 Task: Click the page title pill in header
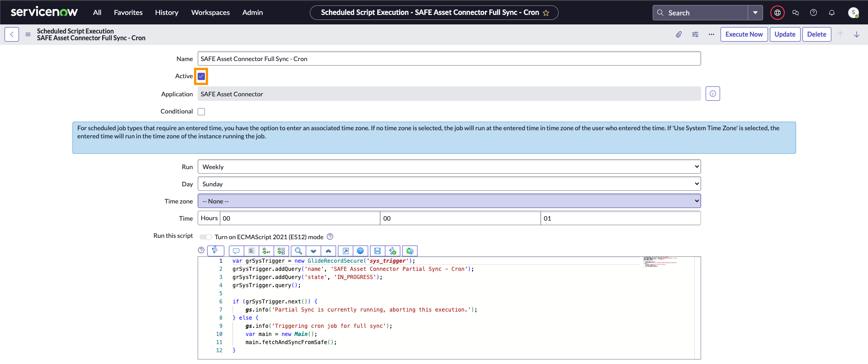coord(434,13)
